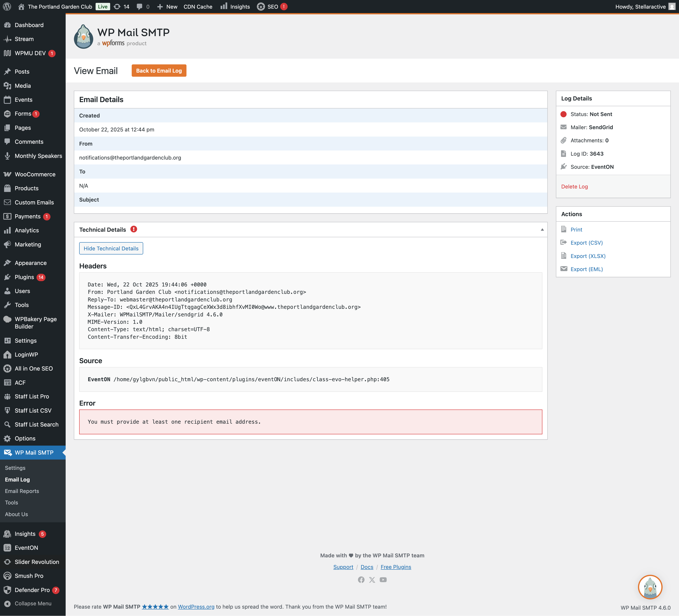Click the X social icon in footer
This screenshot has width=679, height=616.
pos(372,580)
